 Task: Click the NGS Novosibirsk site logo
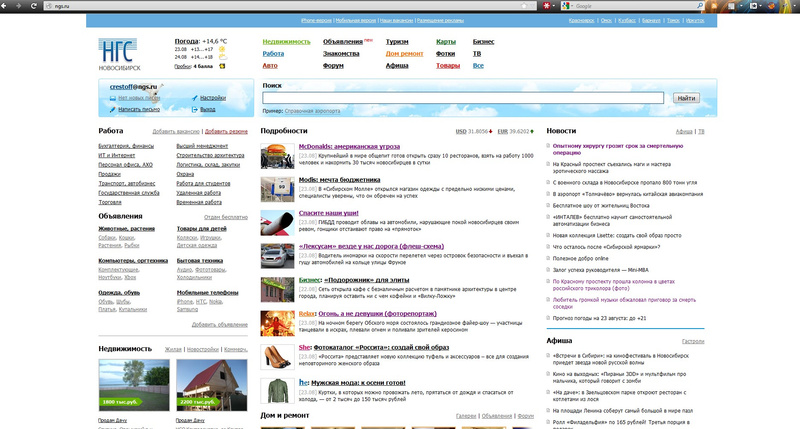pyautogui.click(x=120, y=52)
